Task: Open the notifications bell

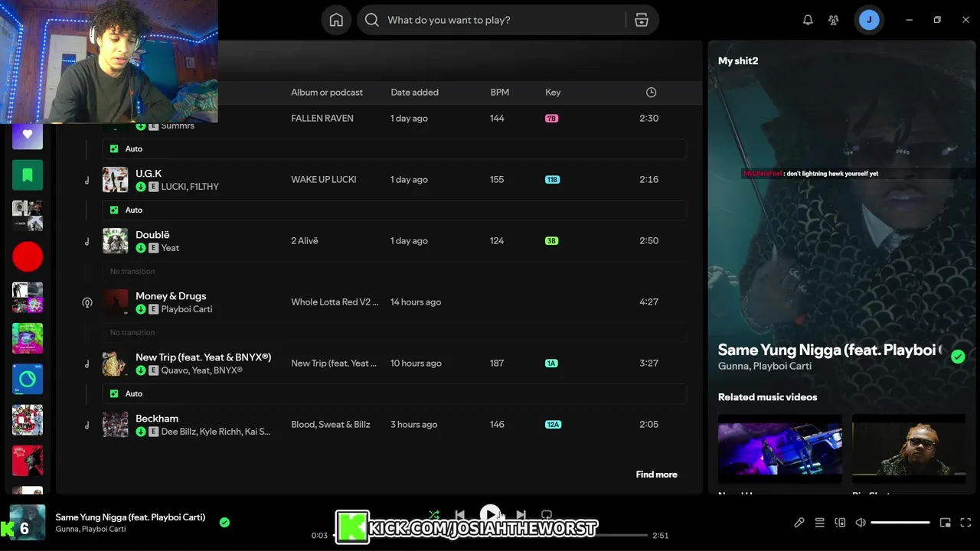Action: point(808,20)
